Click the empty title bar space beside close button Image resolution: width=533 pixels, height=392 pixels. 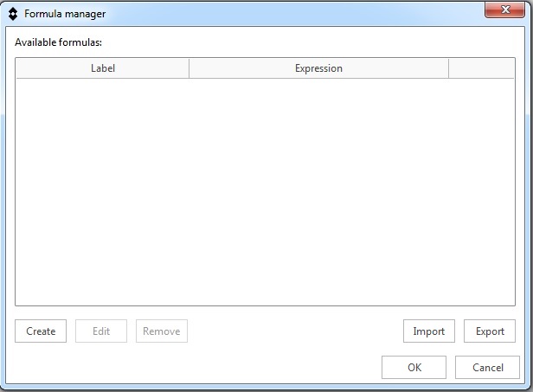(346, 14)
